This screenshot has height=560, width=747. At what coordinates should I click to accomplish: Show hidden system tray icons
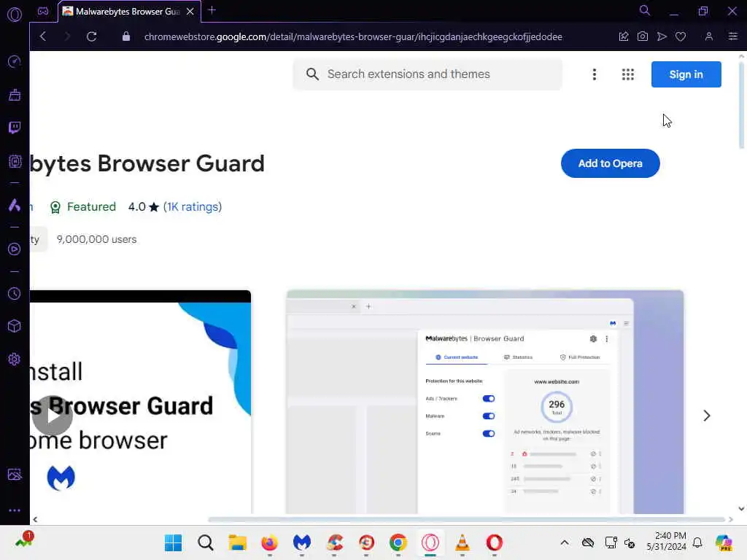pyautogui.click(x=565, y=542)
